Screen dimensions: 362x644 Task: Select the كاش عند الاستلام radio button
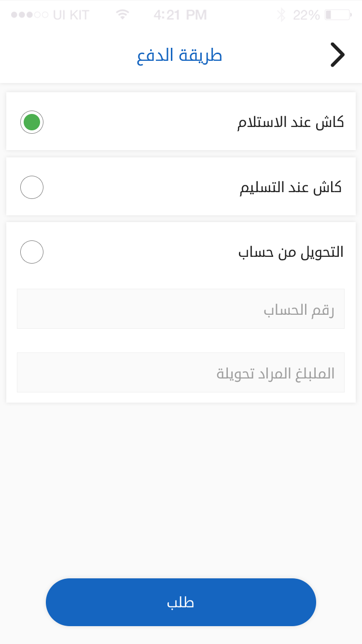(x=32, y=122)
